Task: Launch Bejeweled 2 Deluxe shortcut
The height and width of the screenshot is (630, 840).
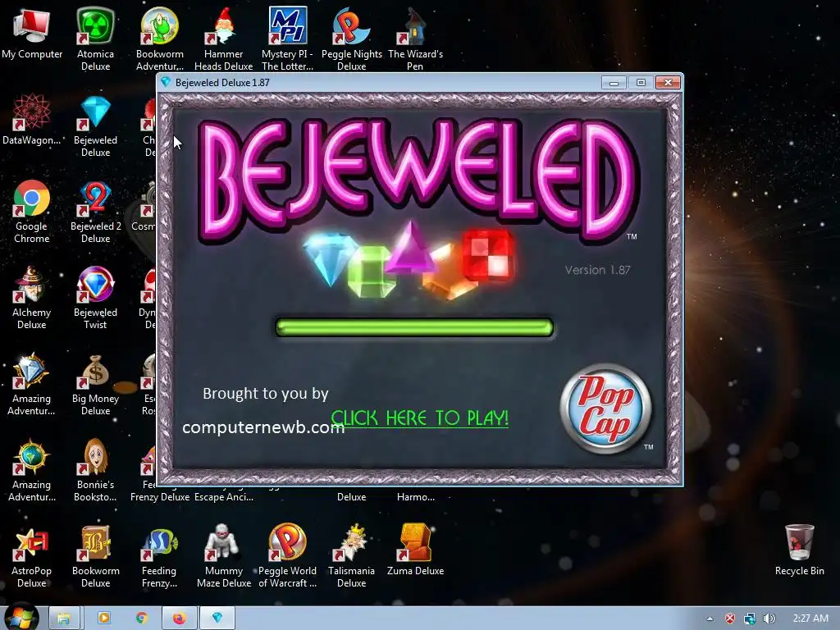Action: [95, 212]
